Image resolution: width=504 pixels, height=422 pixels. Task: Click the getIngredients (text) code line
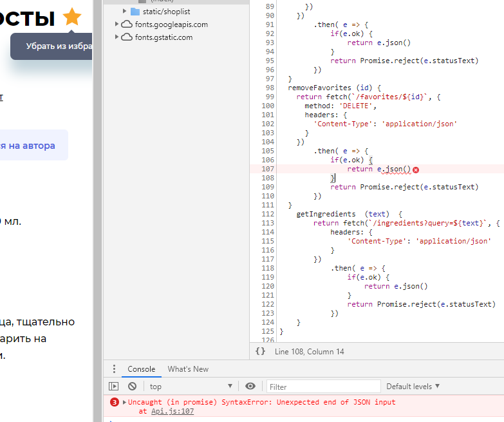click(349, 214)
